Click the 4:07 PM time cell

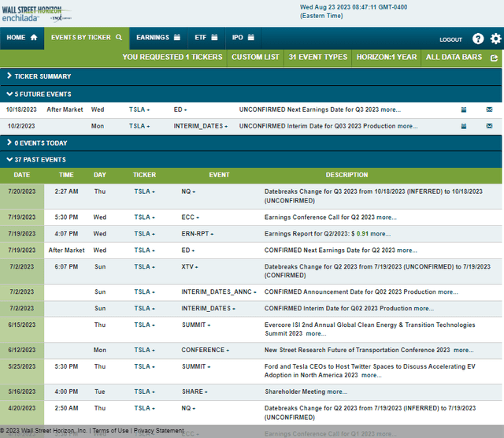66,234
